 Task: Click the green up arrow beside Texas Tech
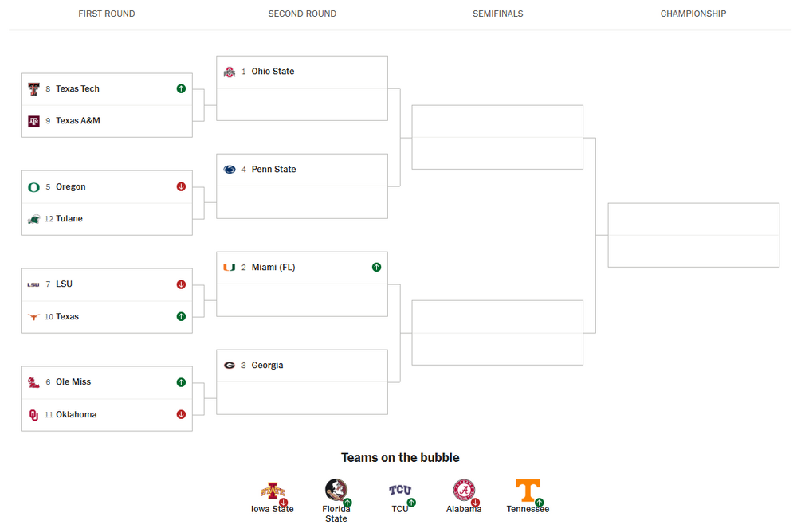[x=181, y=89]
